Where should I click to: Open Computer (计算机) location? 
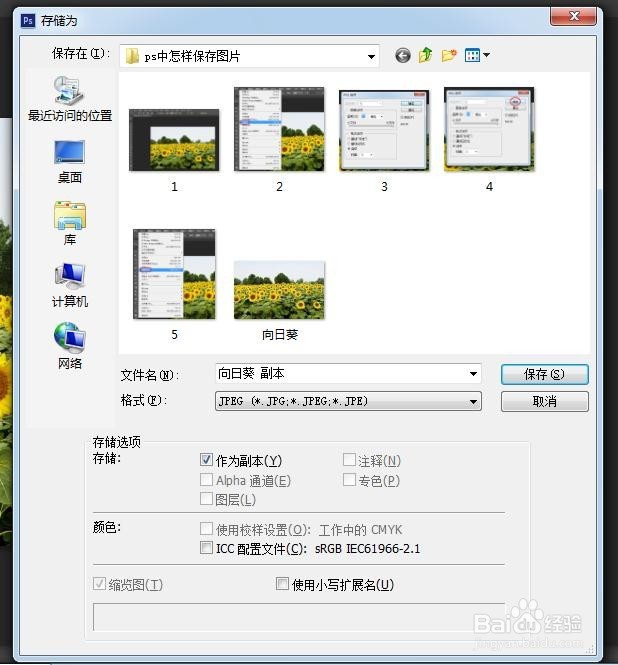(x=70, y=285)
